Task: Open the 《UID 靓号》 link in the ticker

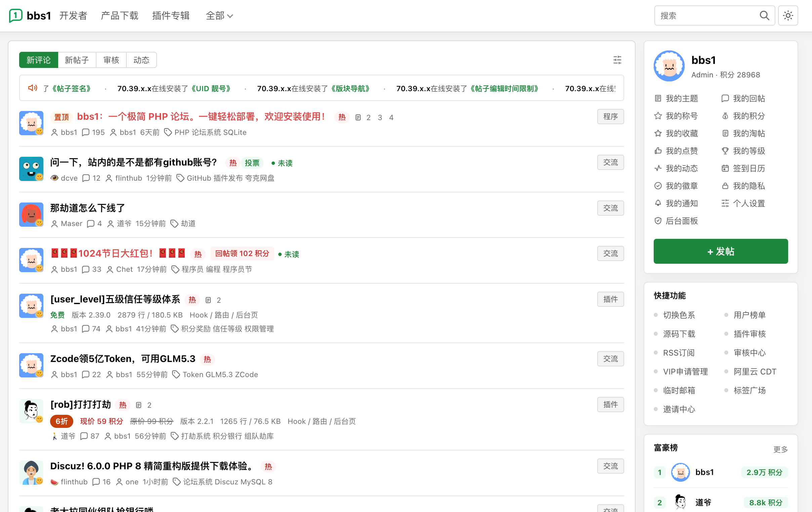Action: tap(211, 88)
